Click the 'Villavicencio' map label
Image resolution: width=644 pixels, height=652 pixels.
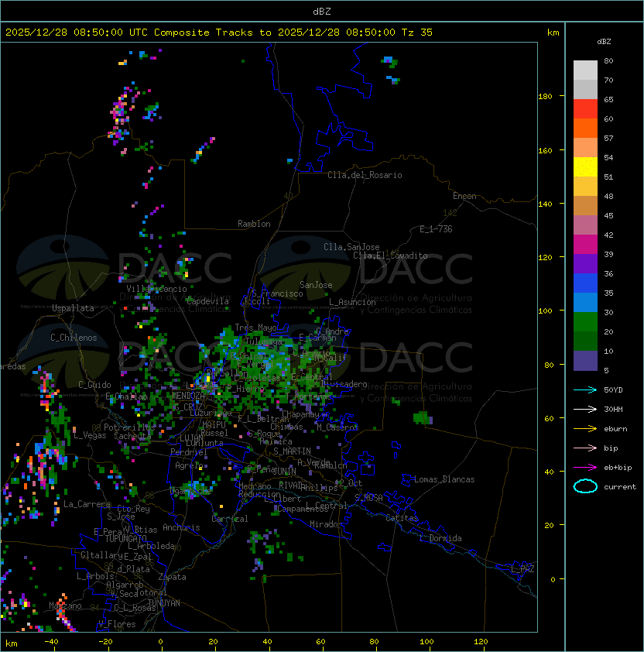pos(156,289)
